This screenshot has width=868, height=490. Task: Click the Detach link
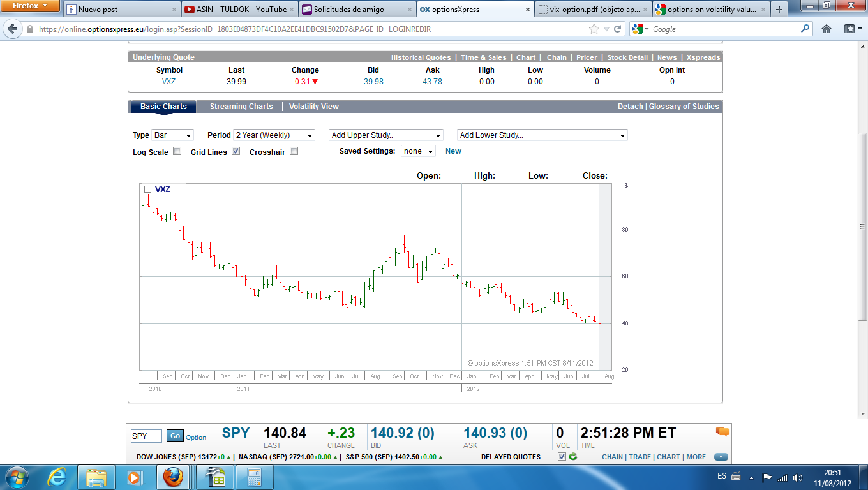tap(631, 107)
